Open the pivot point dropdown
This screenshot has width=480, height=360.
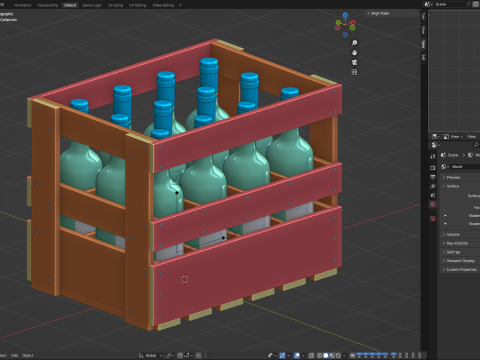pyautogui.click(x=170, y=355)
